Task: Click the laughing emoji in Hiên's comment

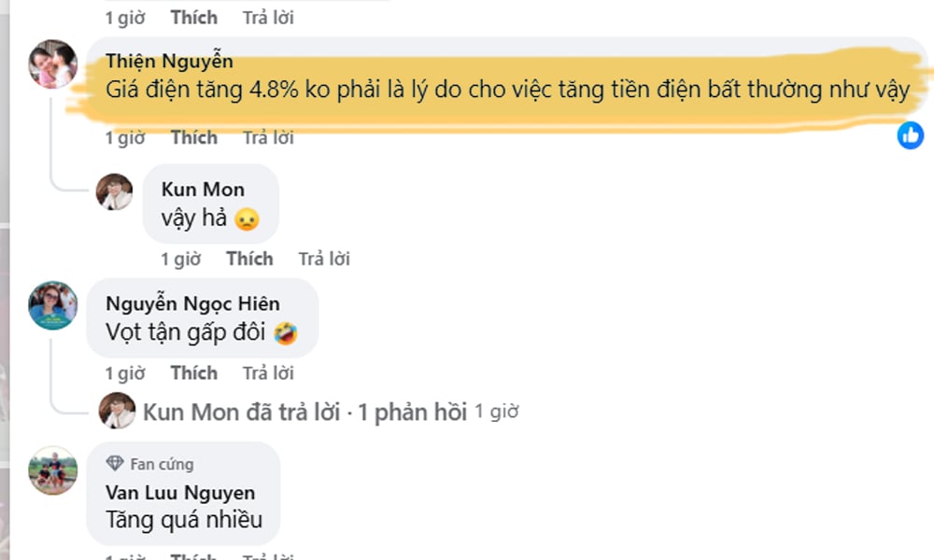Action: [x=285, y=333]
